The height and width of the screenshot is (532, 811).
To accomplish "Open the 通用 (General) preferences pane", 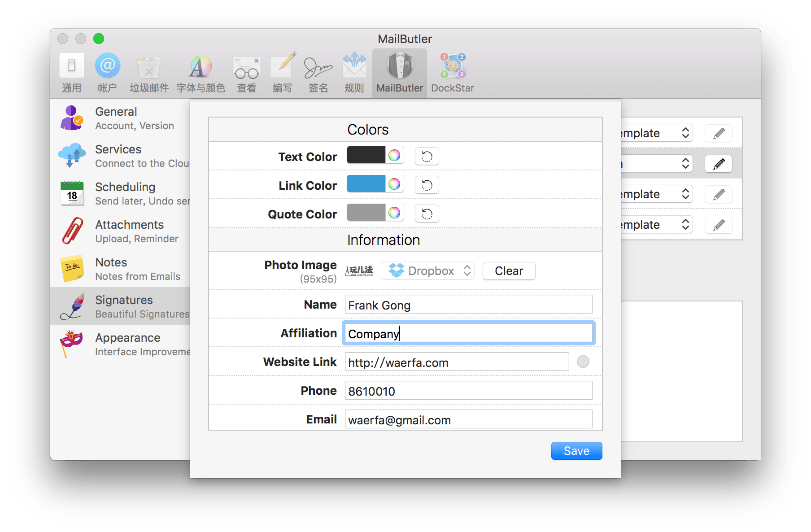I will coord(72,73).
